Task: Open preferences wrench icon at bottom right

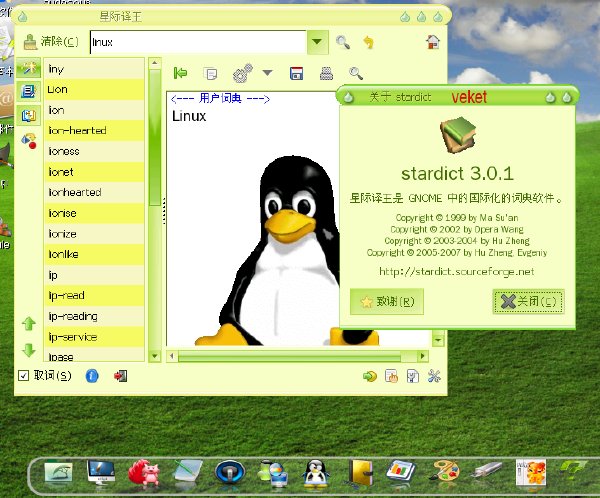Action: (x=434, y=376)
